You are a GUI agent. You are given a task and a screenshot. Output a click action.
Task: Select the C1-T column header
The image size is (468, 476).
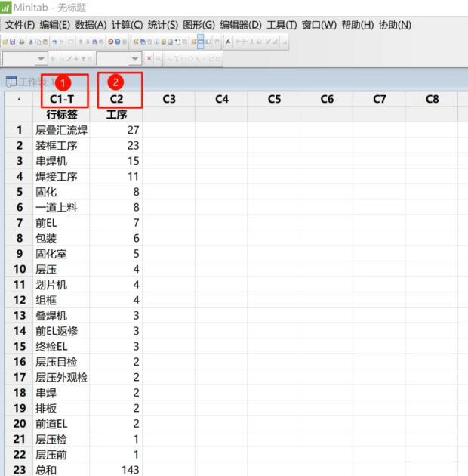point(62,99)
